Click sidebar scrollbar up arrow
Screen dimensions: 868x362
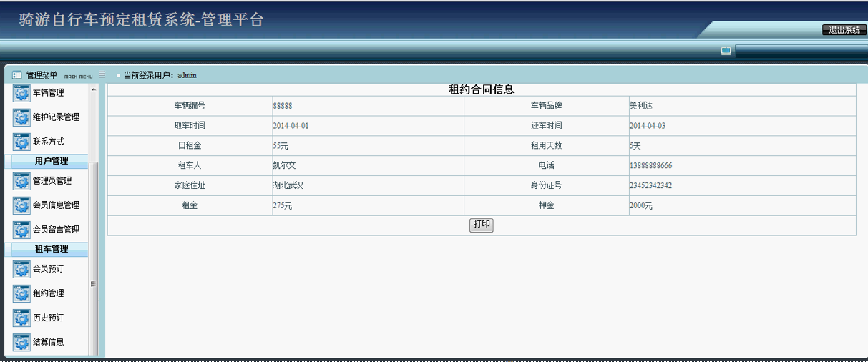coord(93,89)
